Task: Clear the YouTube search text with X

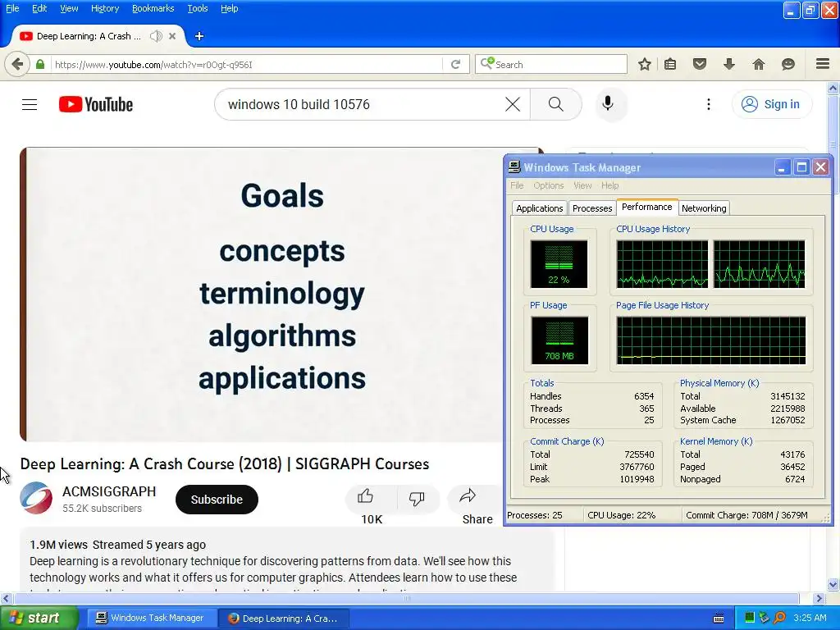Action: coord(513,104)
